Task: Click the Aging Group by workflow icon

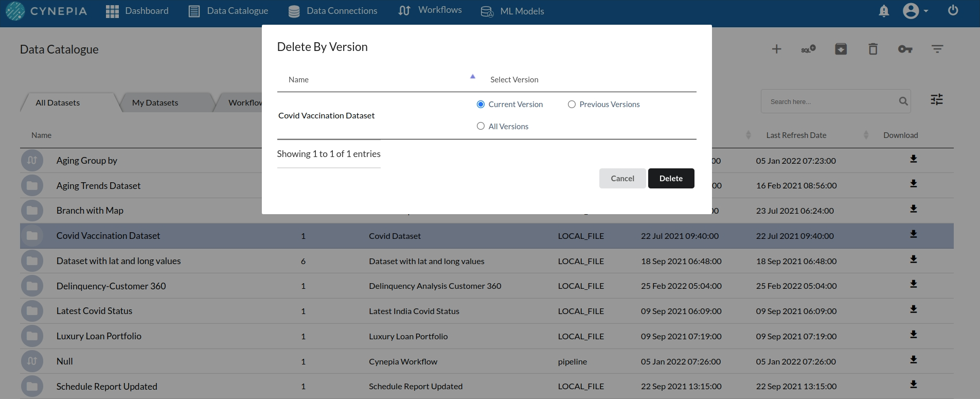Action: (x=32, y=160)
